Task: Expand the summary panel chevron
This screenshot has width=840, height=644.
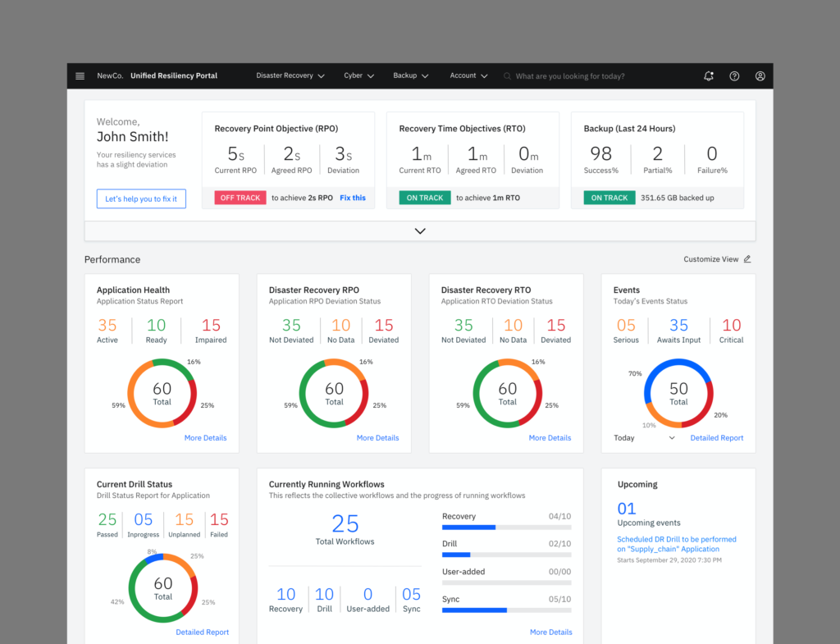Action: (x=420, y=231)
